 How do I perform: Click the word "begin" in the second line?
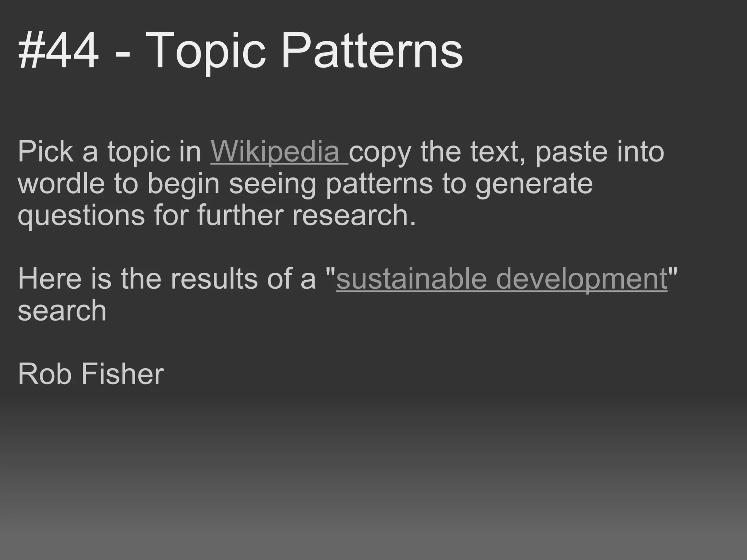183,184
